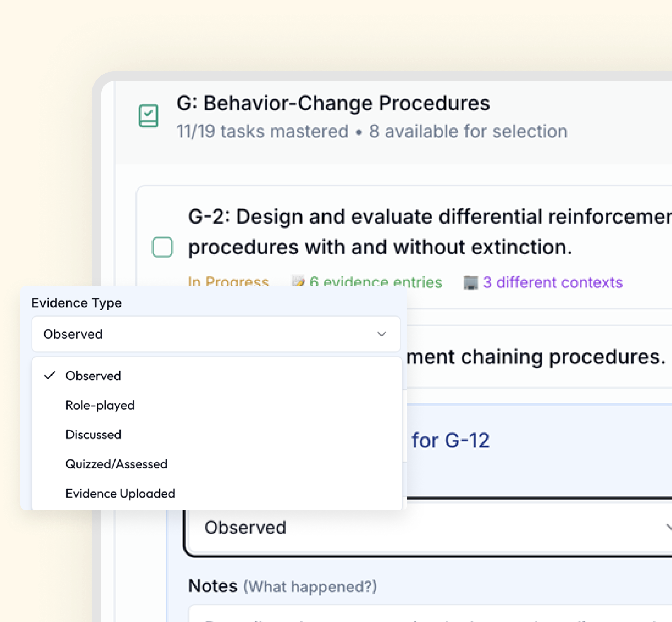Click the 11/19 tasks mastered progress text
Image resolution: width=672 pixels, height=622 pixels.
(x=262, y=131)
